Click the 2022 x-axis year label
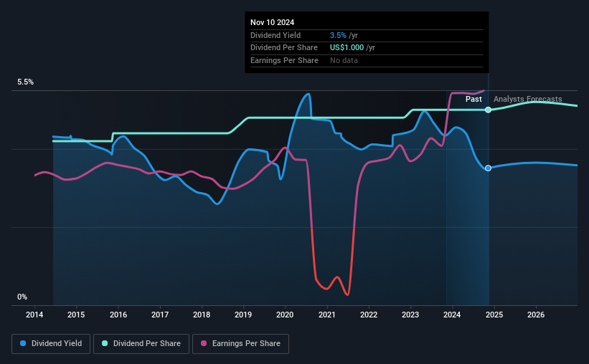 click(x=369, y=315)
